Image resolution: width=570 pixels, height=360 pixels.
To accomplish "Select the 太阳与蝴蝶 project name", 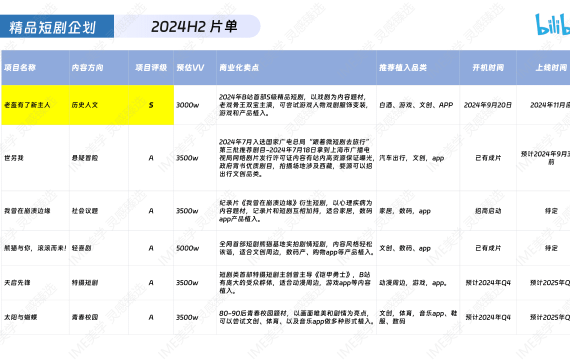I will [20, 317].
